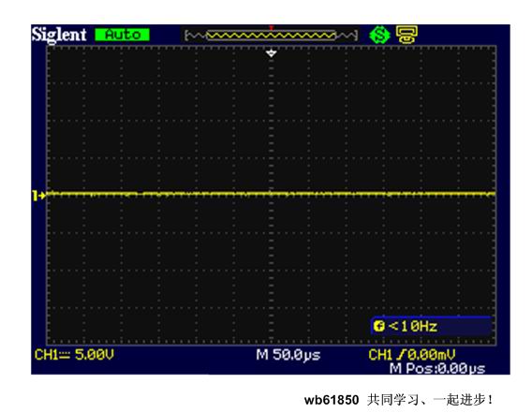
Task: Click the yellow USB printer icon
Action: (x=406, y=35)
